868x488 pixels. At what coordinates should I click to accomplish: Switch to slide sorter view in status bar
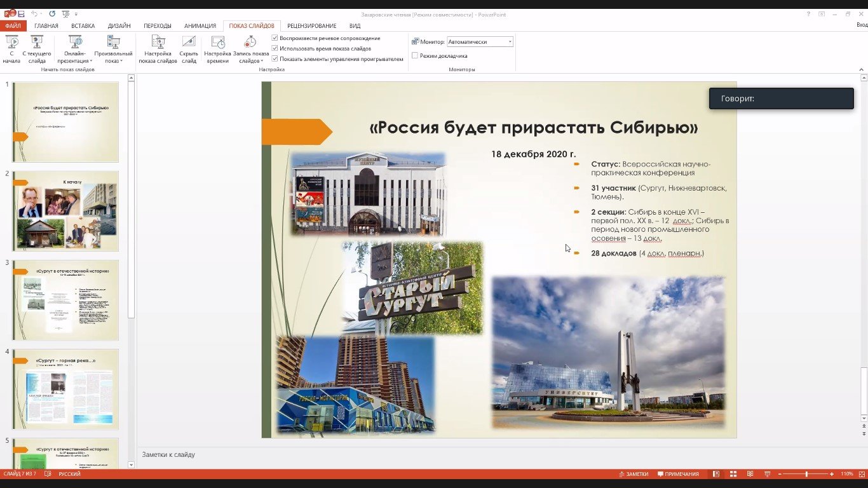pyautogui.click(x=733, y=474)
